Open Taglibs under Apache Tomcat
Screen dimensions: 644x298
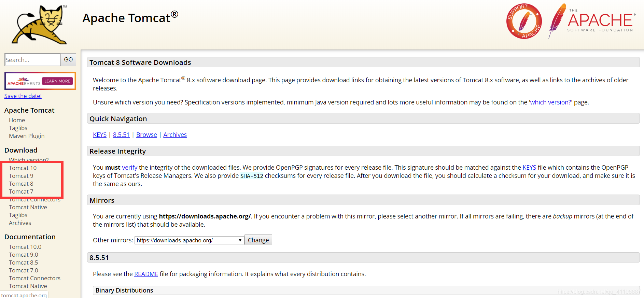click(18, 128)
